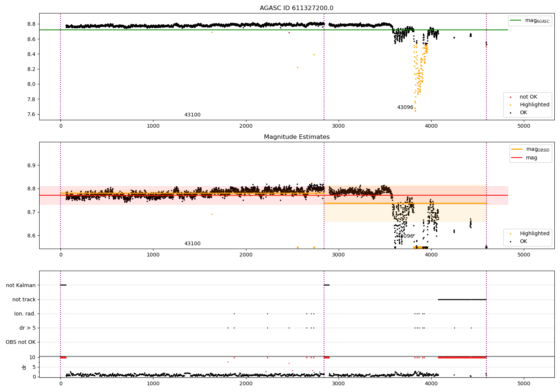The width and height of the screenshot is (560, 392).
Task: Click the 'Magnitude Estimates' plot title
Action: [296, 137]
